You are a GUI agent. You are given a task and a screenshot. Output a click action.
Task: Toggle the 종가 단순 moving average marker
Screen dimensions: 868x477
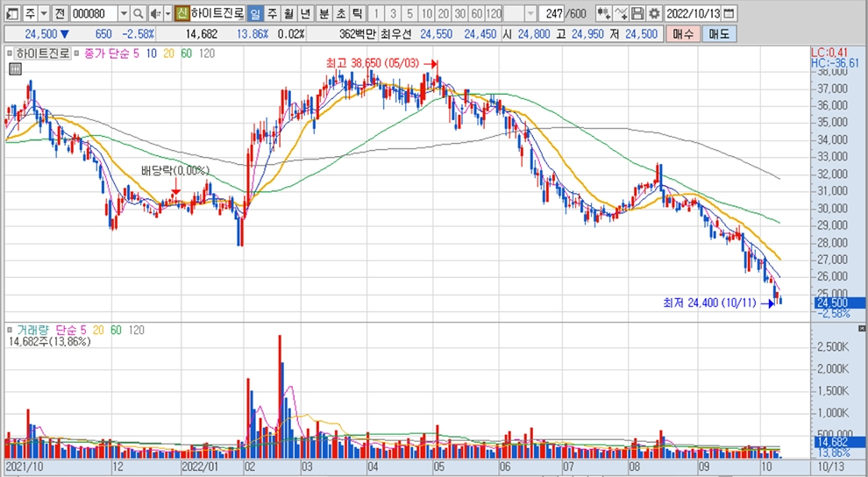(76, 53)
